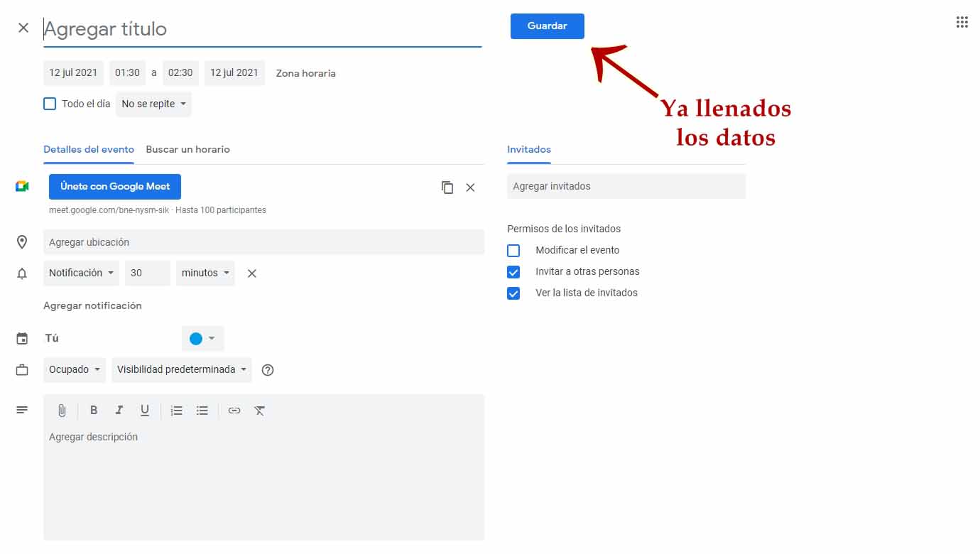Copy the Google Meet joining info
This screenshot has height=554, width=980.
click(x=447, y=188)
